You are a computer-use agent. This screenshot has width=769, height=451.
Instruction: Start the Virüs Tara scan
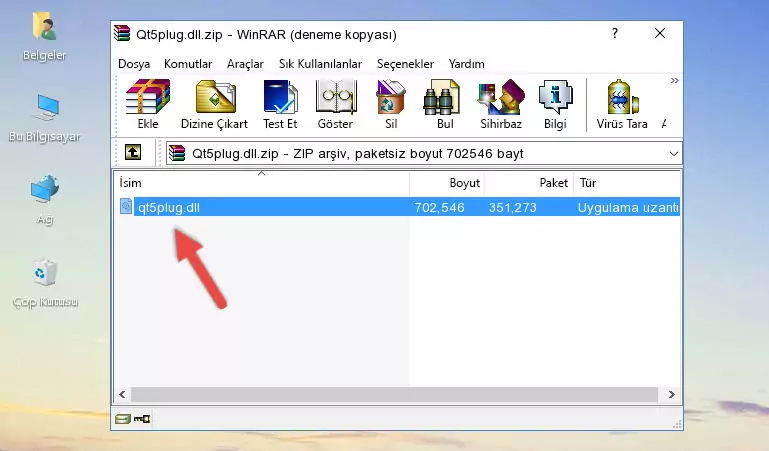click(622, 104)
